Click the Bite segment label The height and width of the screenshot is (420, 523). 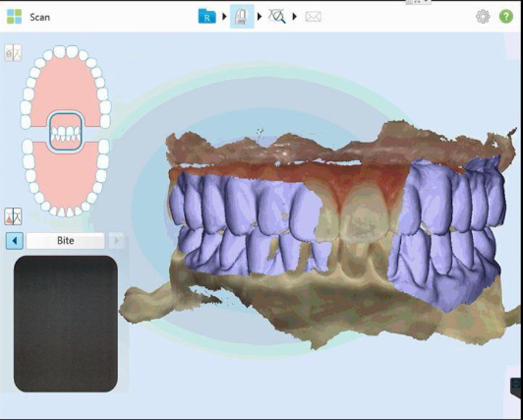click(65, 241)
